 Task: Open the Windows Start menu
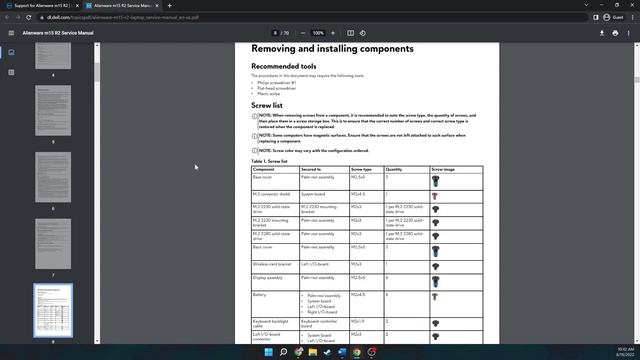(268, 352)
